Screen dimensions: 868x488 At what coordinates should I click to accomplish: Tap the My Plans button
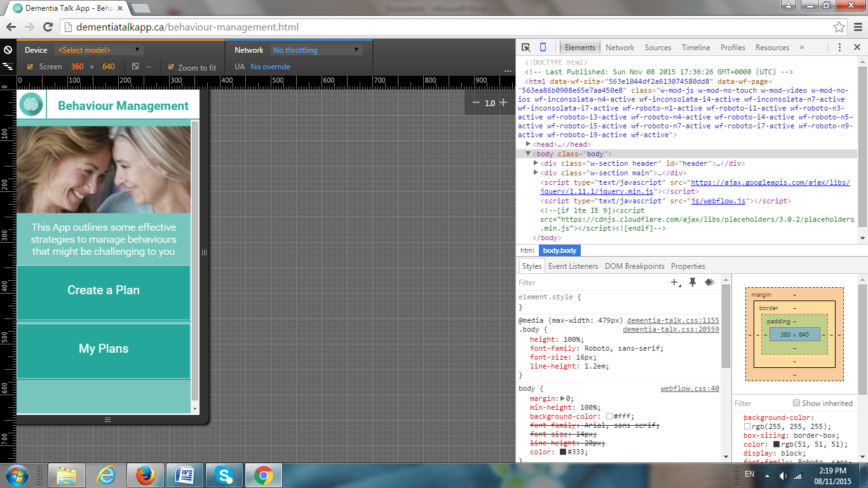(x=104, y=351)
